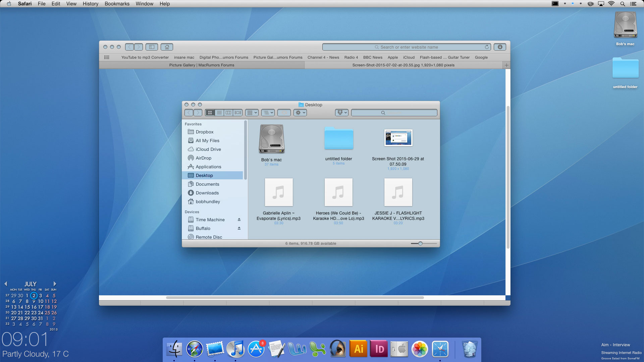Viewport: 644px width, 362px height.
Task: Select Applications in Finder sidebar
Action: click(213, 167)
